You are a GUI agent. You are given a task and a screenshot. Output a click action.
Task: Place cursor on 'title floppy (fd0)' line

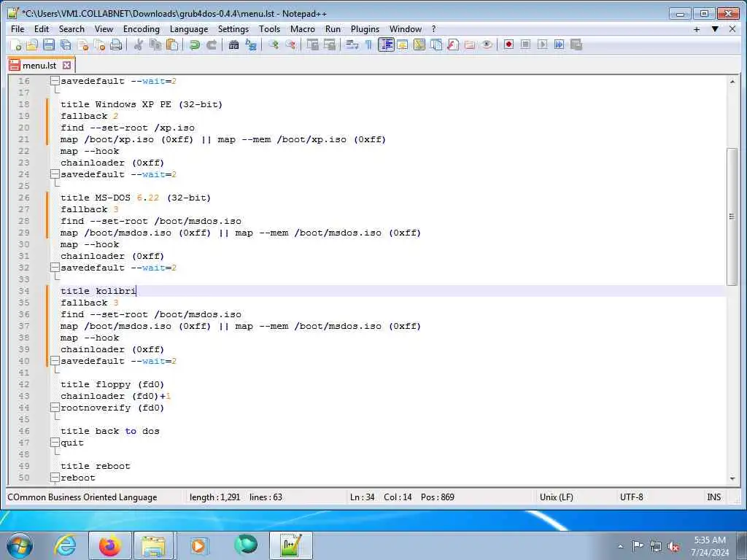tap(112, 384)
